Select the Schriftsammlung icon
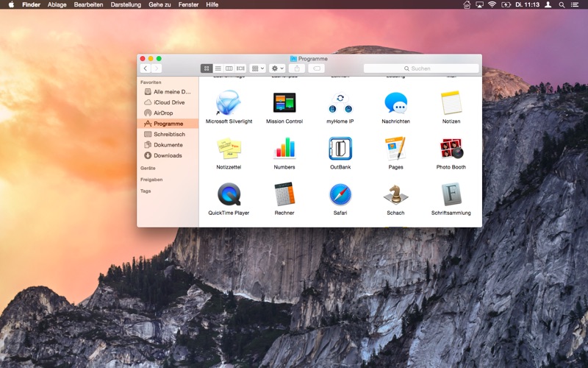The height and width of the screenshot is (368, 588). [451, 194]
